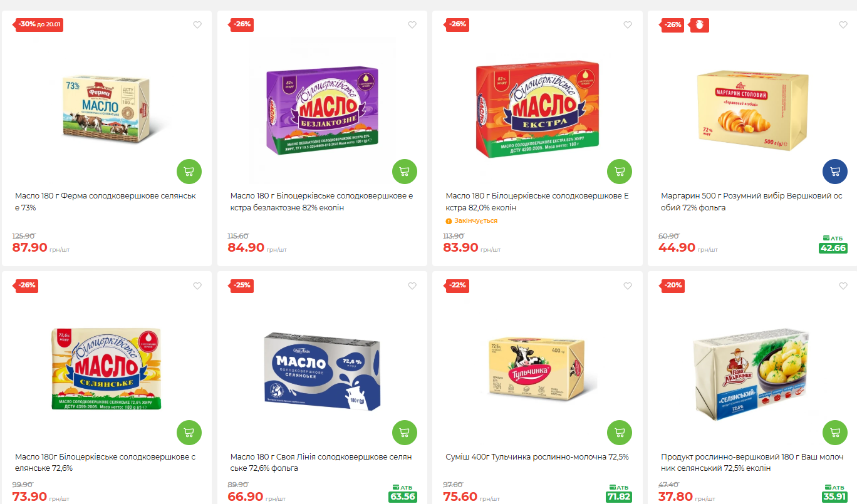Add Розумний вибір margarine with blue cart button
Screen dimensions: 857x504
tap(835, 172)
